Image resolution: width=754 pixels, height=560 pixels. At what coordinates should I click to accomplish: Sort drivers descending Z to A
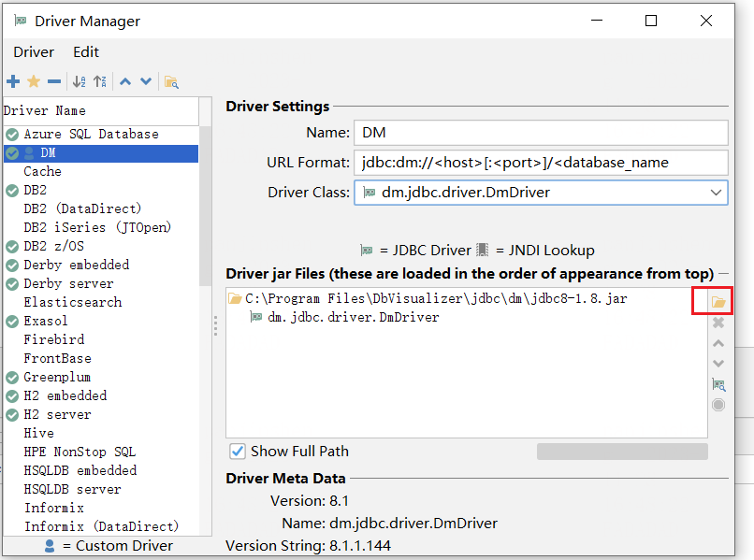tap(100, 81)
